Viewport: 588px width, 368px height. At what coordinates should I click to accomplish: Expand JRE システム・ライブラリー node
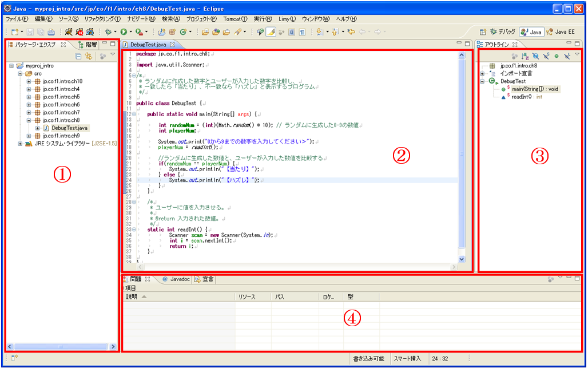point(21,144)
